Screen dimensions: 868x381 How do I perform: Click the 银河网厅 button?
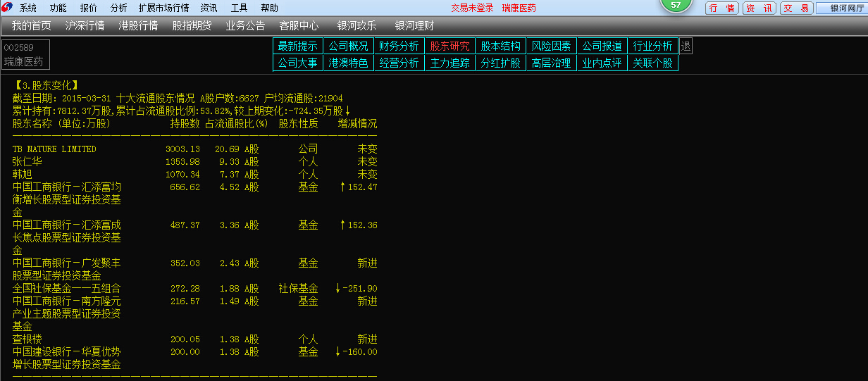click(842, 8)
